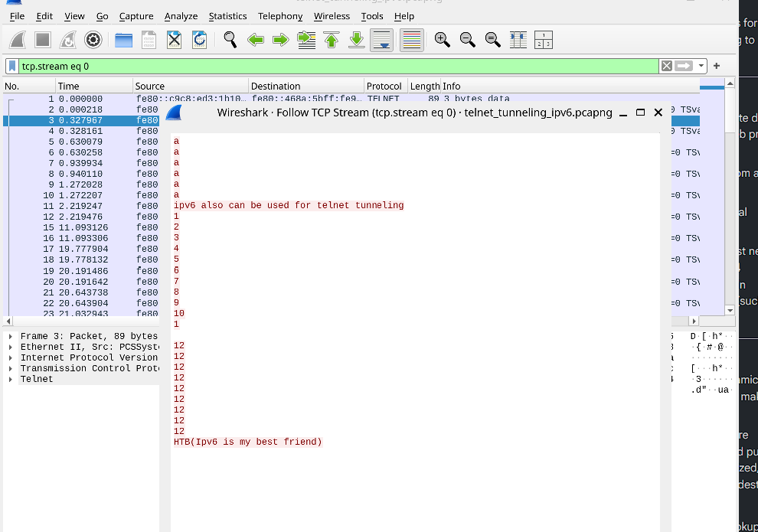The height and width of the screenshot is (532, 758).
Task: Open the Analyze menu
Action: (x=181, y=16)
